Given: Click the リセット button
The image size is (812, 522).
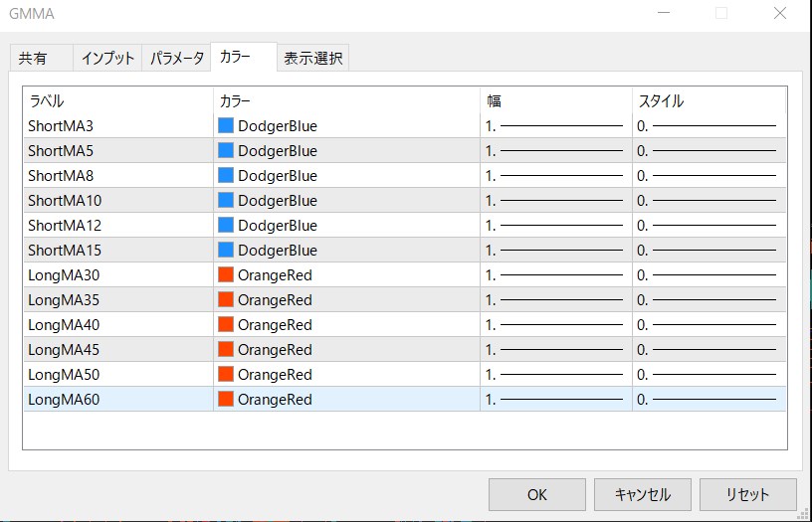Looking at the screenshot, I should pyautogui.click(x=747, y=494).
